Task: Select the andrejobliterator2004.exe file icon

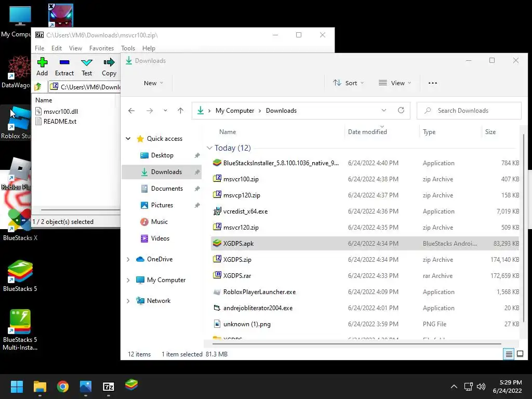Action: point(217,308)
